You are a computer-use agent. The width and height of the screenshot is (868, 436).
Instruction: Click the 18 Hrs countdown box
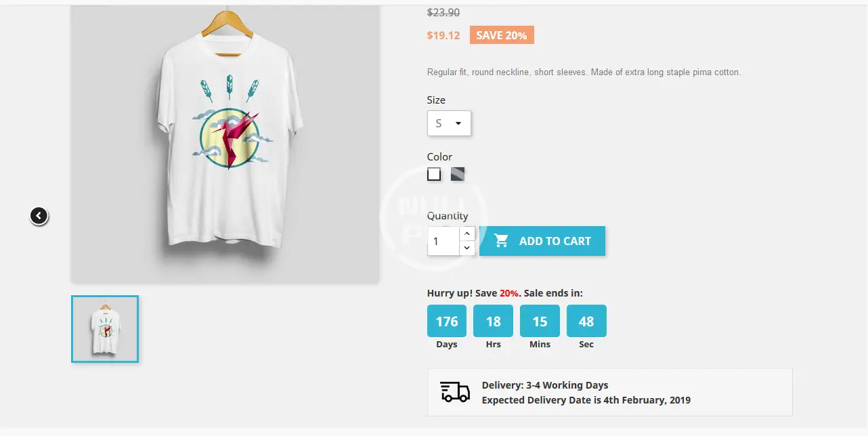tap(494, 321)
